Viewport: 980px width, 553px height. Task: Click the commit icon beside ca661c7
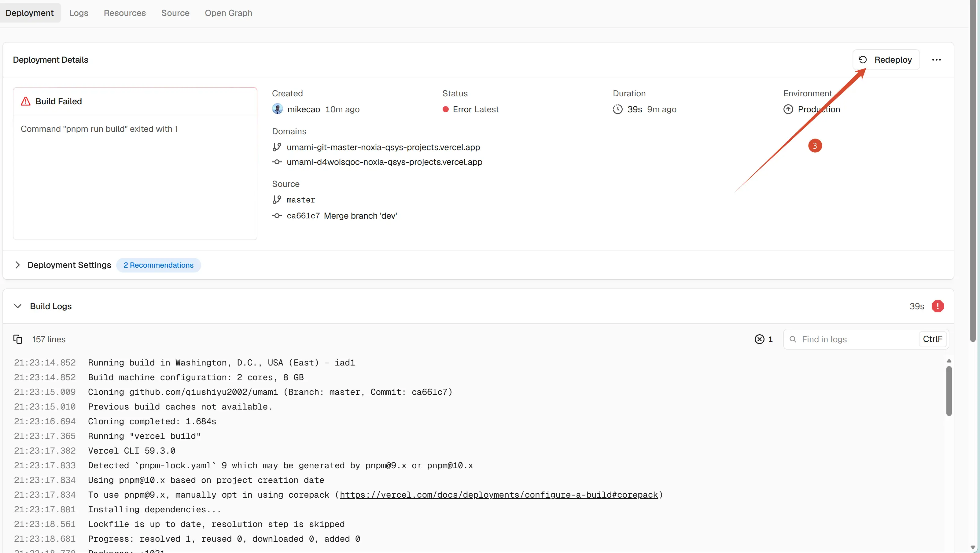coord(277,216)
